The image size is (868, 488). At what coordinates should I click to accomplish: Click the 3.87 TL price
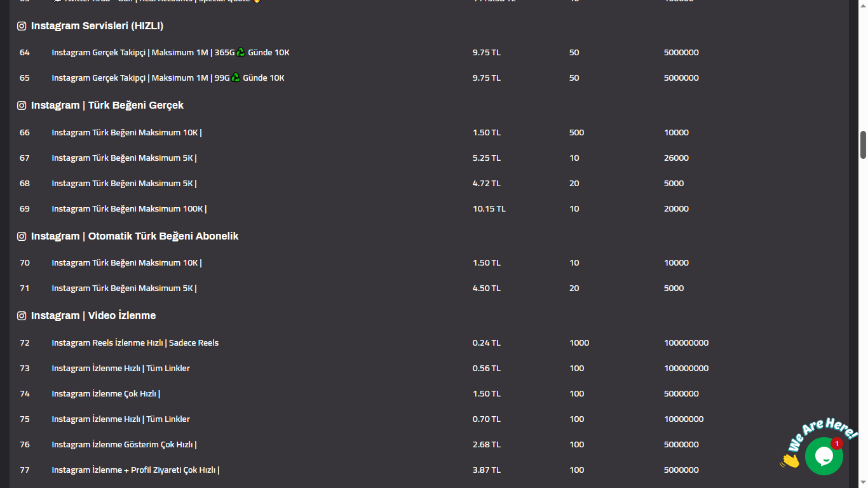click(x=487, y=470)
